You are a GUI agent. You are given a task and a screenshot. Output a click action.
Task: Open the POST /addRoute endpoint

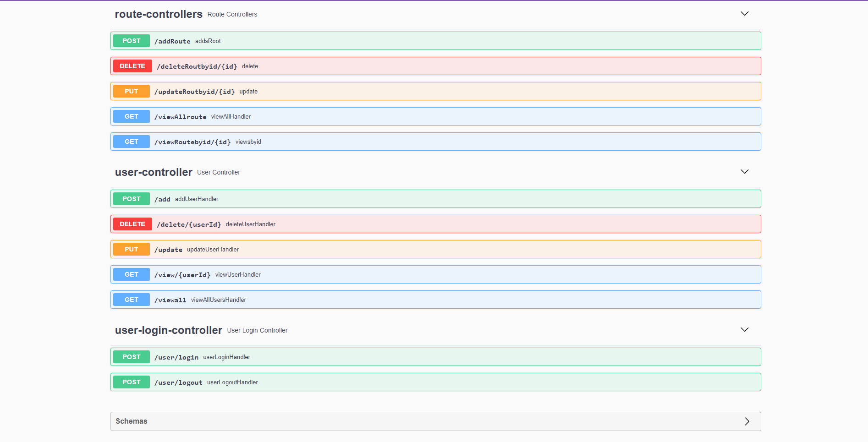435,41
